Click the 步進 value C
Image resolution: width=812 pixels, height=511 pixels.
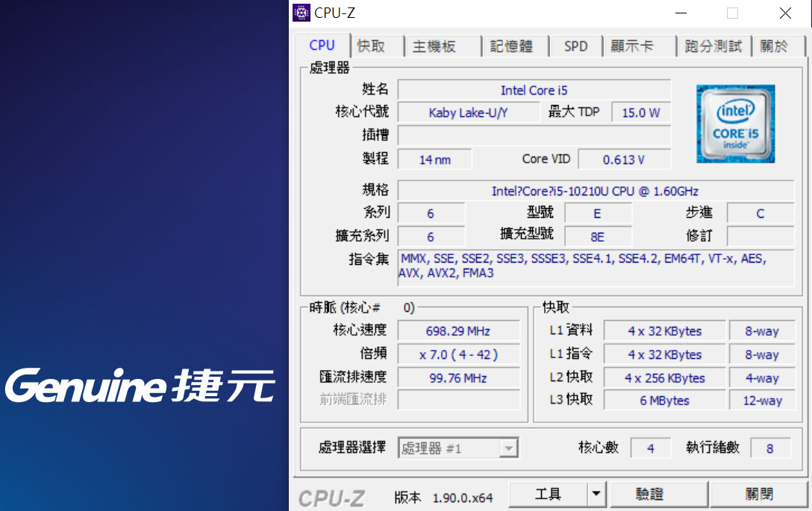761,213
